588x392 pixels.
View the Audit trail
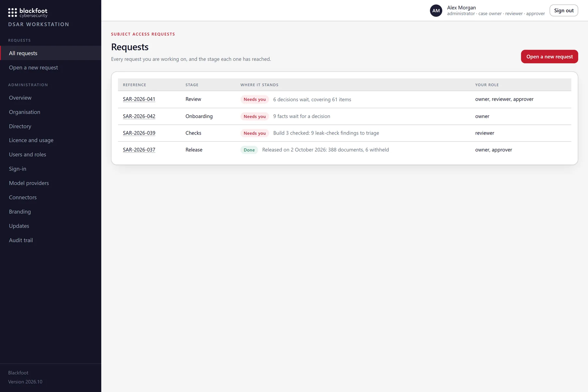click(51, 240)
